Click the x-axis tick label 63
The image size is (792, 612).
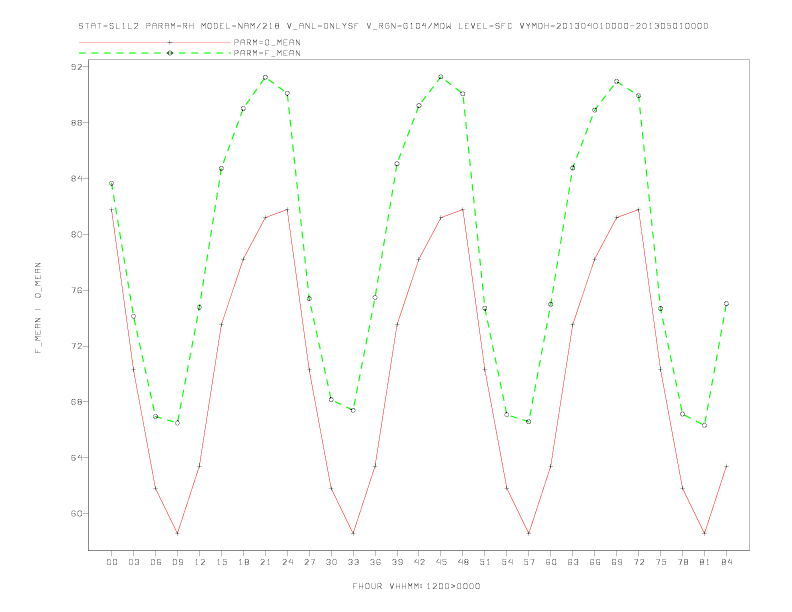573,562
